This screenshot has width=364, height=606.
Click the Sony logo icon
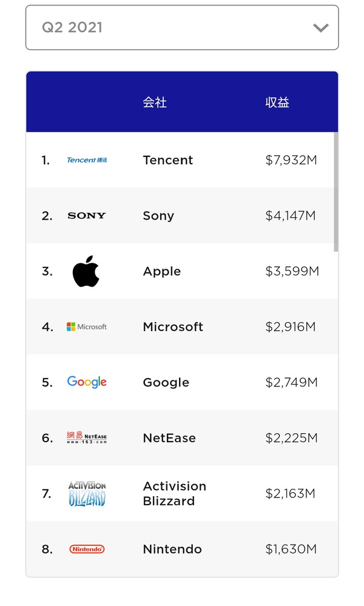87,216
